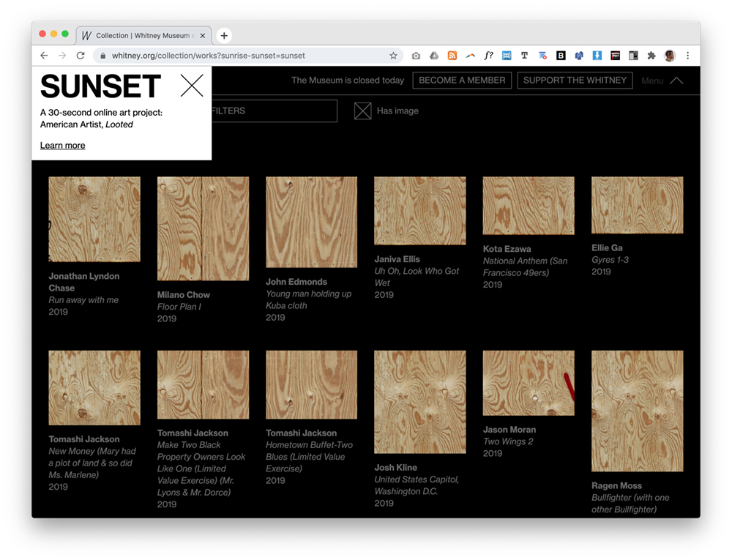Click the title Make Two Black Property Owners
The image size is (732, 560).
coord(201,468)
